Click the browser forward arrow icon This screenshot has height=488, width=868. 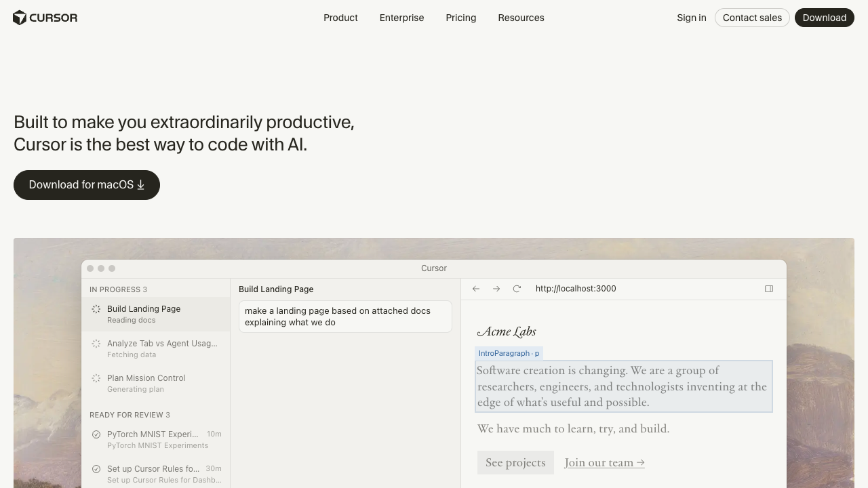(x=496, y=289)
